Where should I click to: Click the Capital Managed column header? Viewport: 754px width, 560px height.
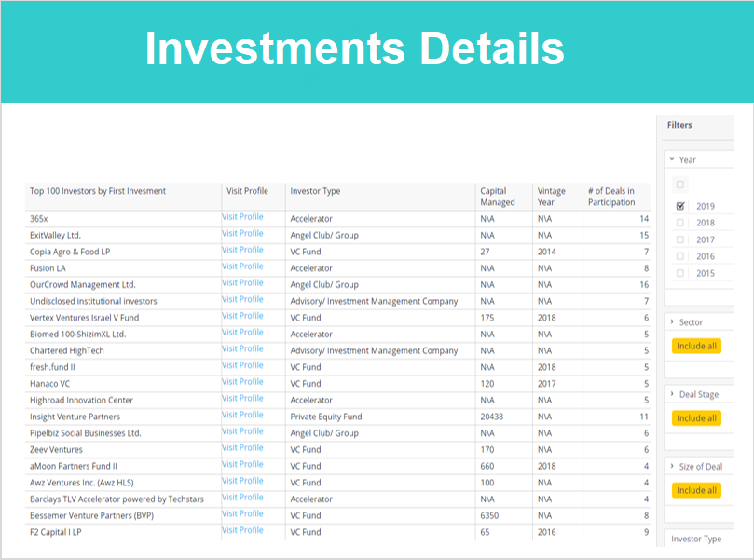(498, 197)
